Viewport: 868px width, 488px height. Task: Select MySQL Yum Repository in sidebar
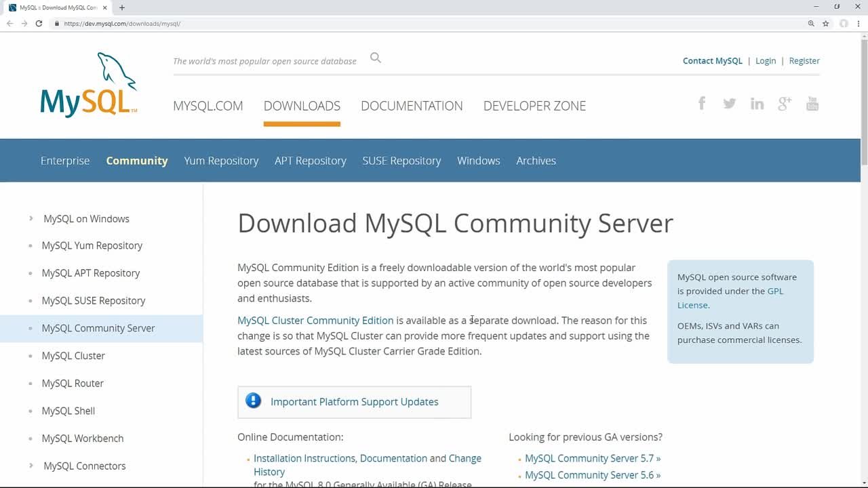(x=92, y=245)
